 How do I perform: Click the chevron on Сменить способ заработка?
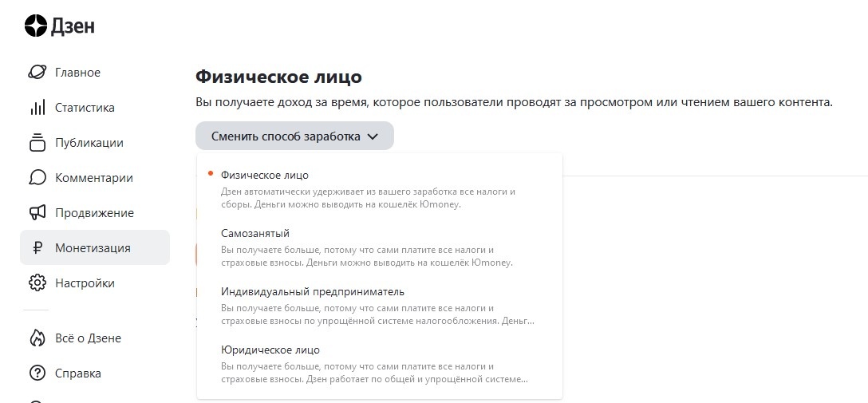pyautogui.click(x=373, y=136)
